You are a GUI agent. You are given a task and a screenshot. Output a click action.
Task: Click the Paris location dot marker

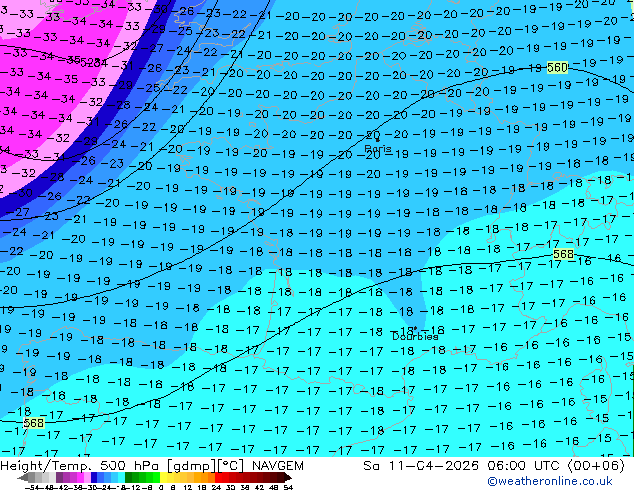[x=377, y=140]
